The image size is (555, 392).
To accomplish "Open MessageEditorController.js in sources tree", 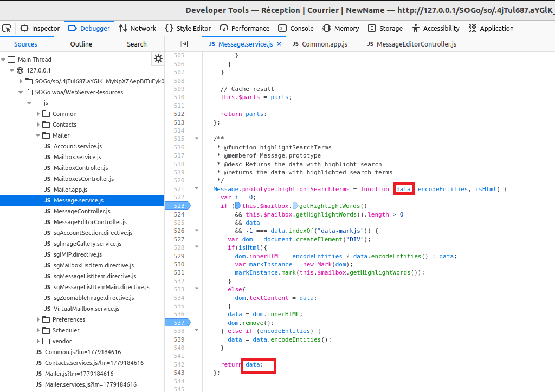I will point(90,222).
